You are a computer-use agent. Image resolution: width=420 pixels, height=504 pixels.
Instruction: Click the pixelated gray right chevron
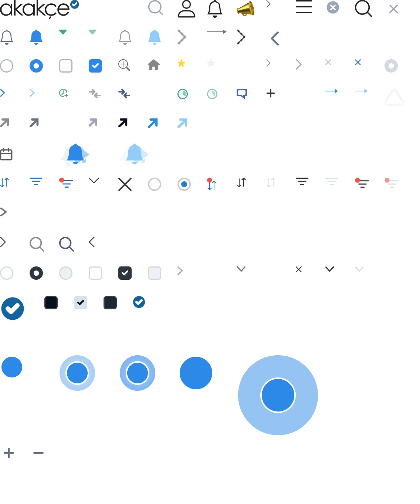182,37
